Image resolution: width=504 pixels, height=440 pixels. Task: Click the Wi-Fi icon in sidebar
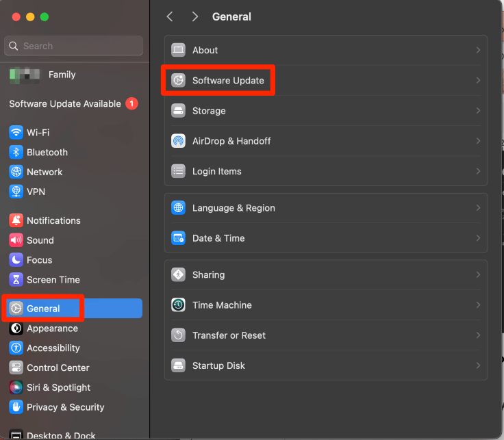click(x=16, y=132)
